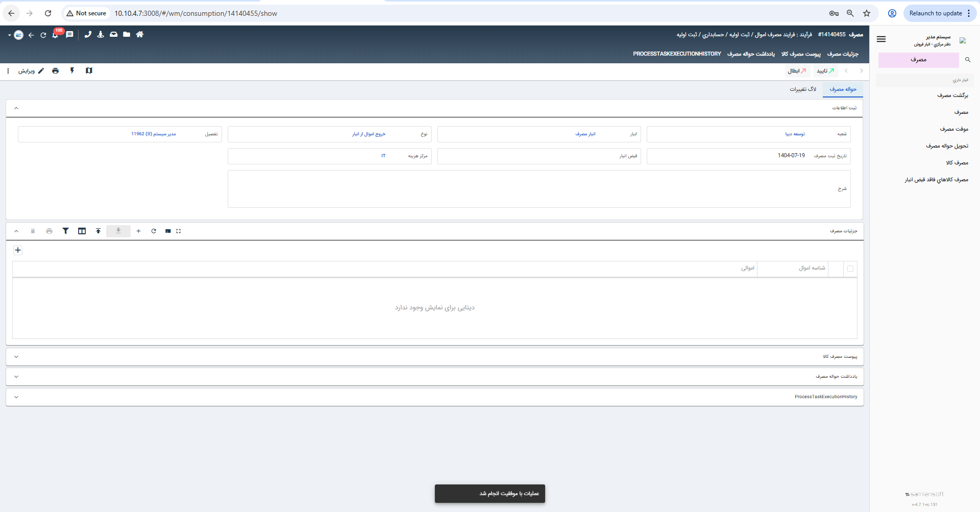Expand the پیوست مصرف کالا section
Viewport: 980px width, 512px height.
tap(16, 357)
